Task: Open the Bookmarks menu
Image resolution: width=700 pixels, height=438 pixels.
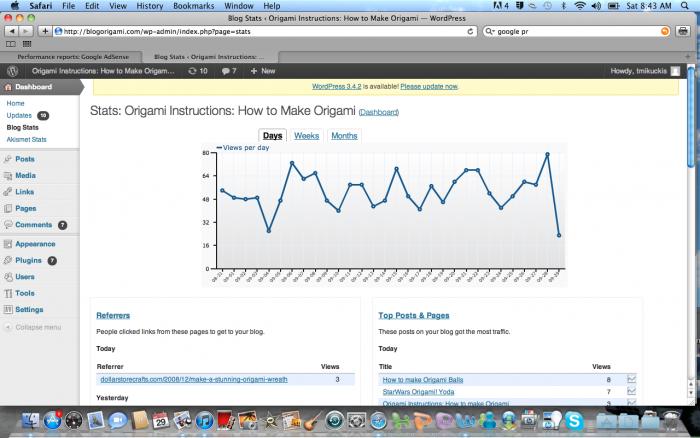Action: (x=193, y=6)
